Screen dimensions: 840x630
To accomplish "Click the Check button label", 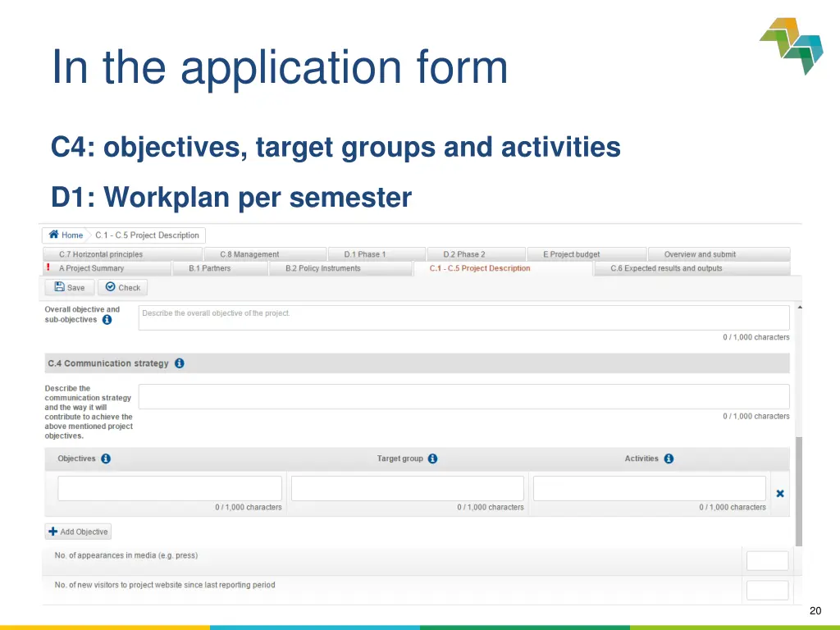I will pyautogui.click(x=129, y=288).
